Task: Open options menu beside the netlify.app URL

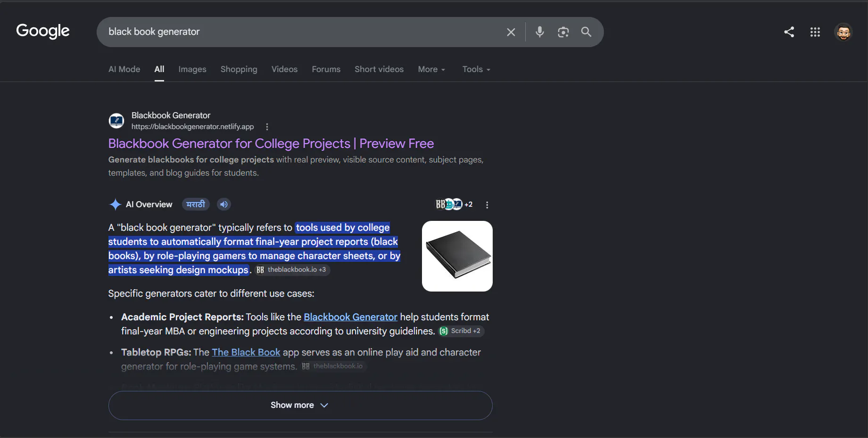Action: 267,127
